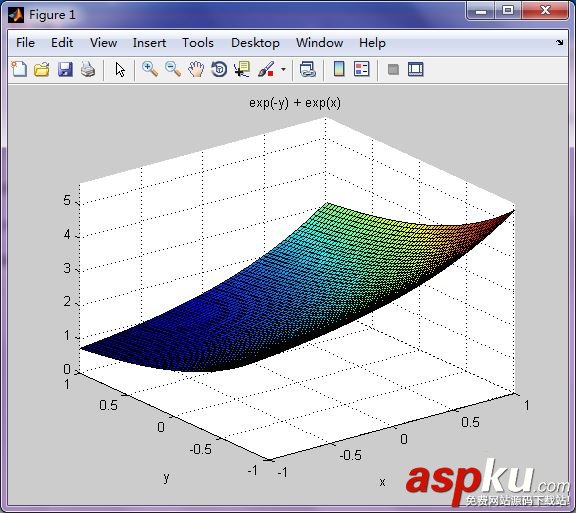Click the Hide Plot Tools icon
The width and height of the screenshot is (576, 513).
coord(393,69)
